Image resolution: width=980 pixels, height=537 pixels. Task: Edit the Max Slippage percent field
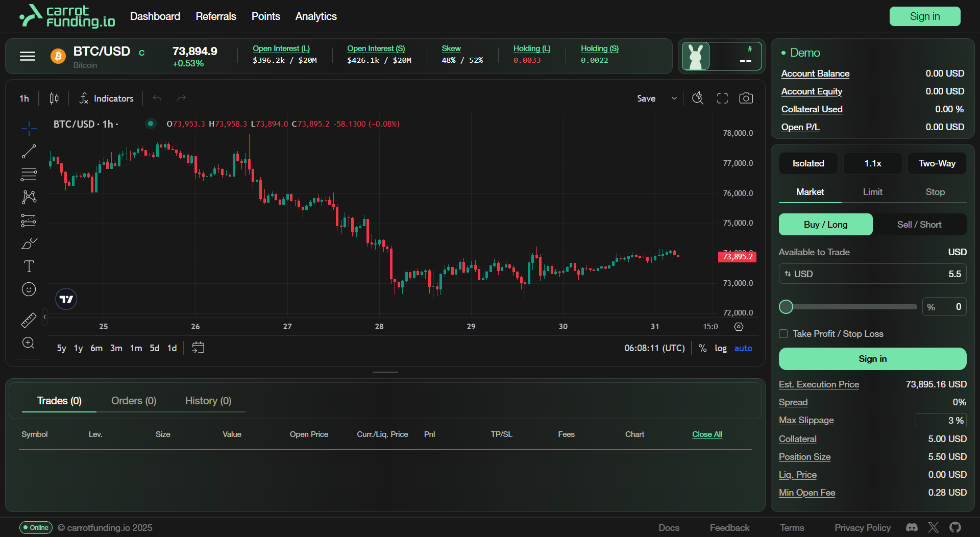[x=941, y=421]
